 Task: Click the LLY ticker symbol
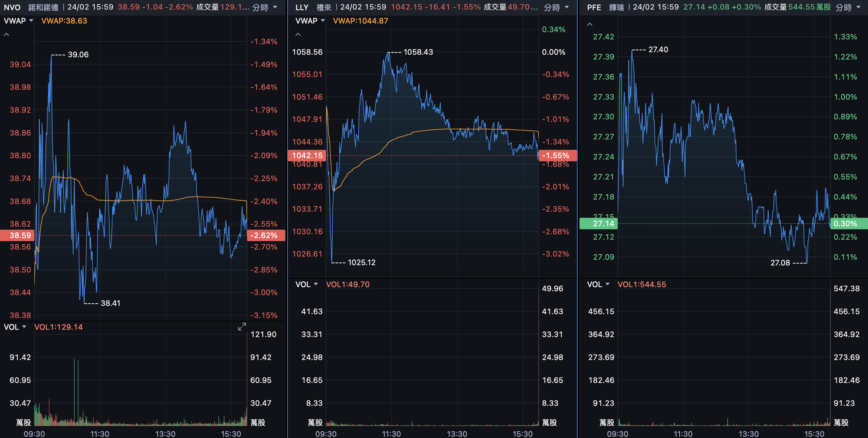click(x=302, y=7)
